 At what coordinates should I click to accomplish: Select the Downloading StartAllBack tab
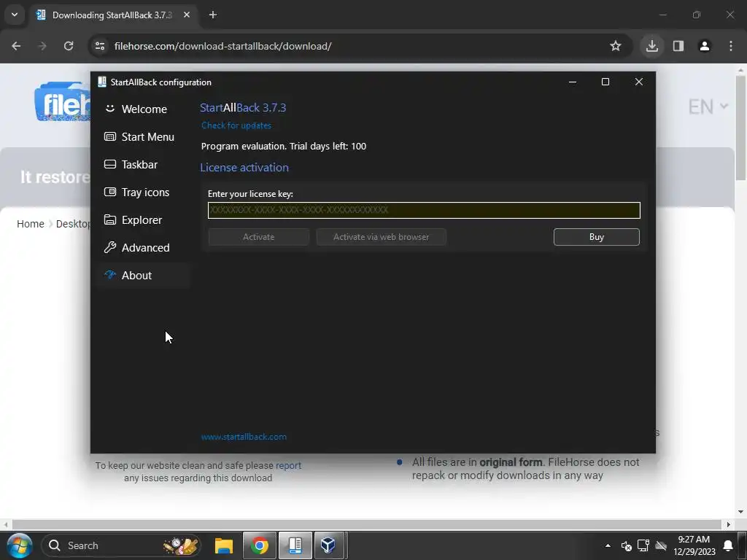112,15
